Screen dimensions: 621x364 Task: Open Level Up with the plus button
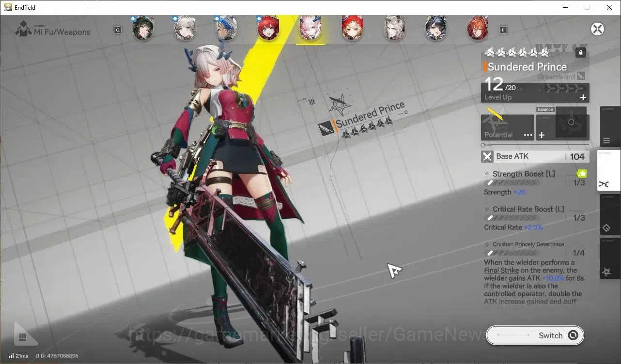(583, 97)
